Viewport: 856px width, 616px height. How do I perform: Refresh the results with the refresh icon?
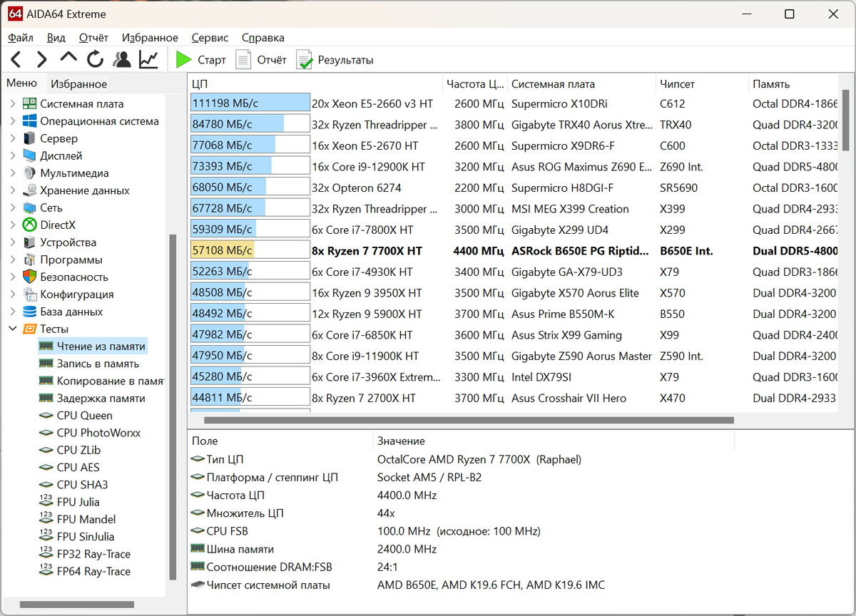tap(95, 60)
